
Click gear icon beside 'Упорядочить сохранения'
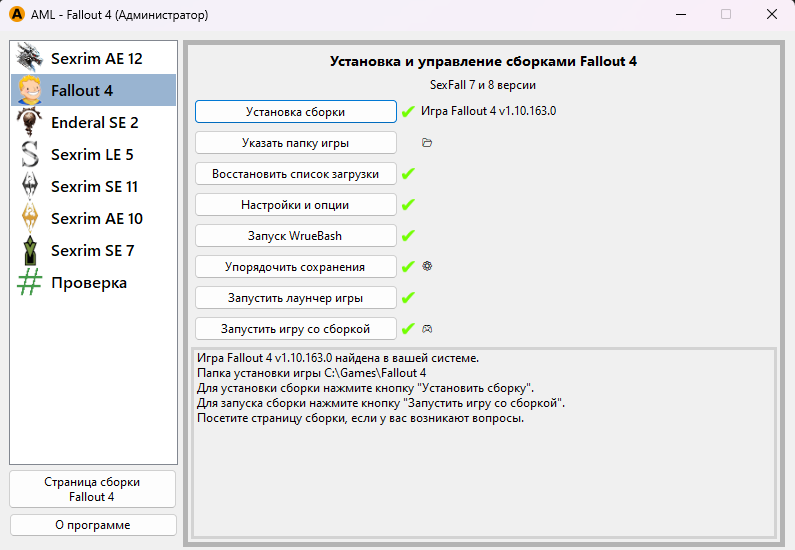click(427, 267)
